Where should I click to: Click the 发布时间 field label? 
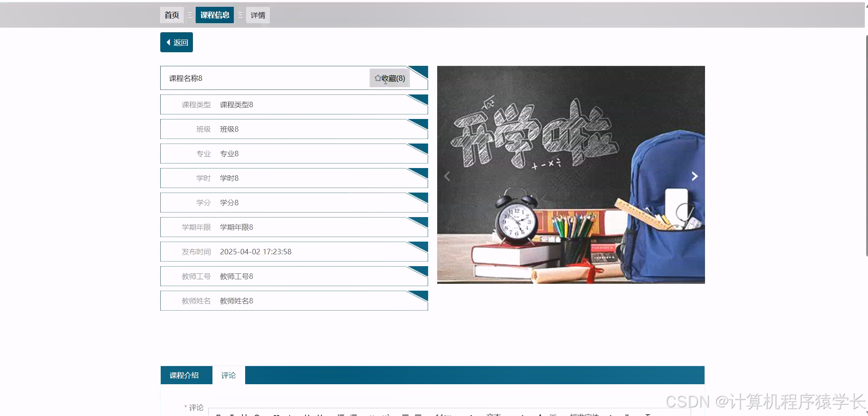pyautogui.click(x=196, y=252)
